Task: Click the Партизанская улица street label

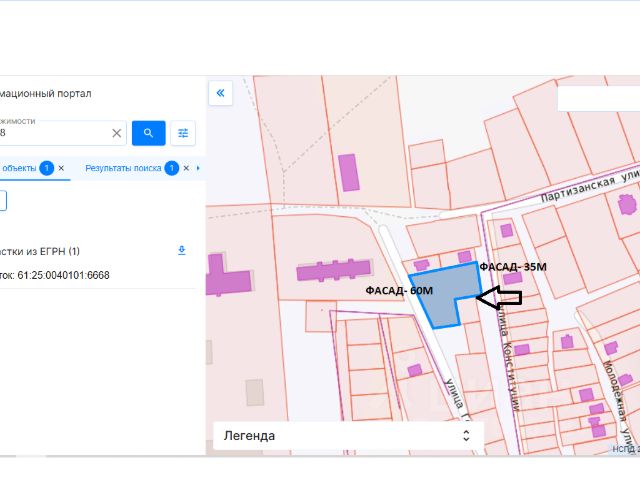Action: tap(590, 186)
